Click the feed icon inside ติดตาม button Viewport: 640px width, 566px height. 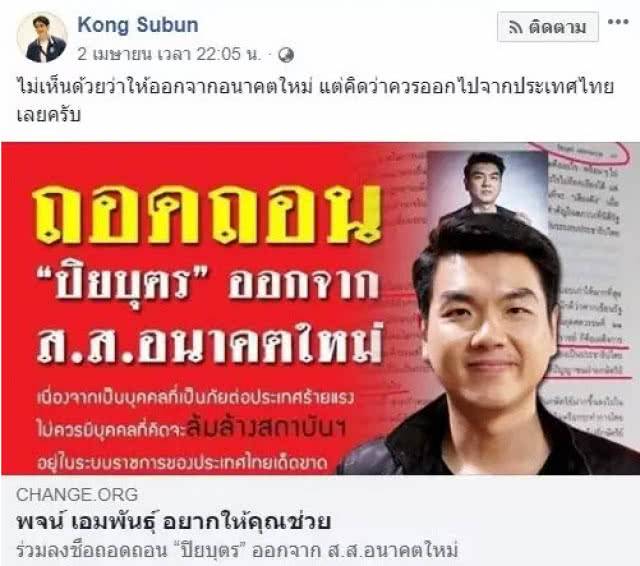pyautogui.click(x=516, y=28)
